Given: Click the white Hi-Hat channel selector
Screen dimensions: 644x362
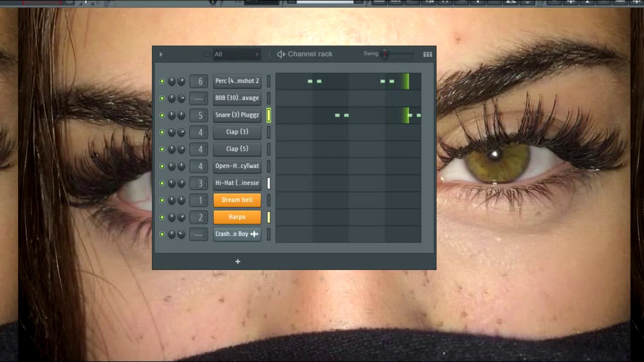Looking at the screenshot, I should pyautogui.click(x=269, y=183).
